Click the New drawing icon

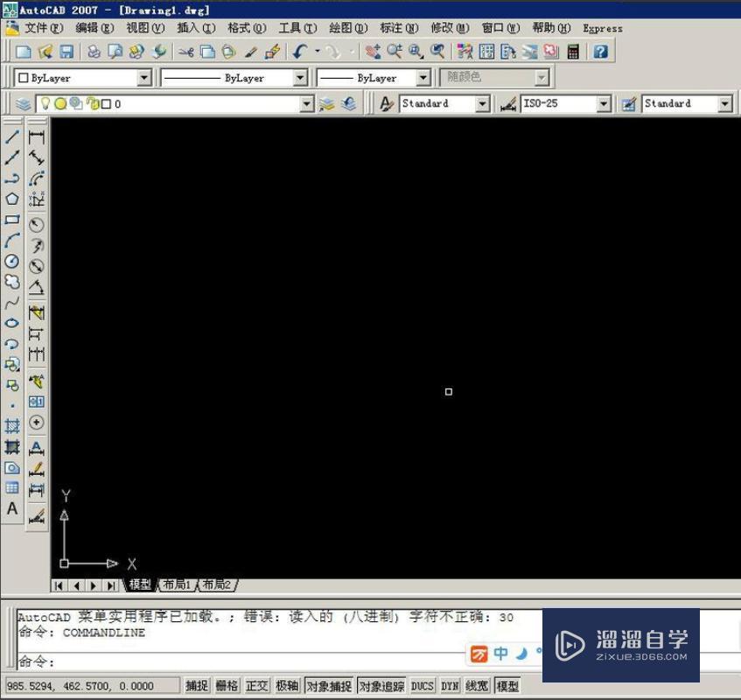click(x=23, y=52)
